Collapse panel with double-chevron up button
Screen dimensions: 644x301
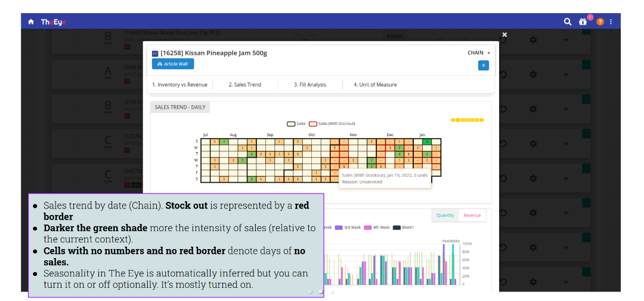coord(483,66)
